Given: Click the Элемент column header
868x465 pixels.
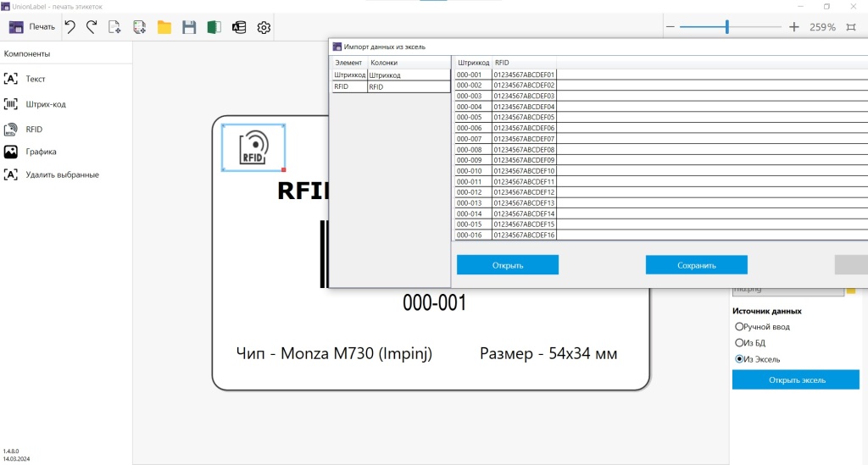Looking at the screenshot, I should coord(348,63).
